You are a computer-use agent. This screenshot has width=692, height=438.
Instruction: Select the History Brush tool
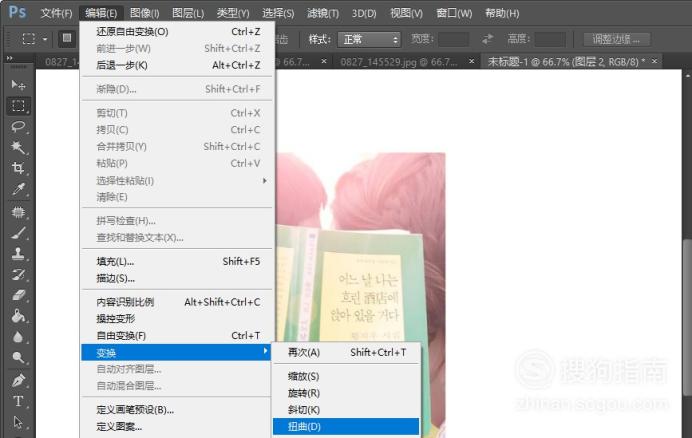pyautogui.click(x=18, y=274)
